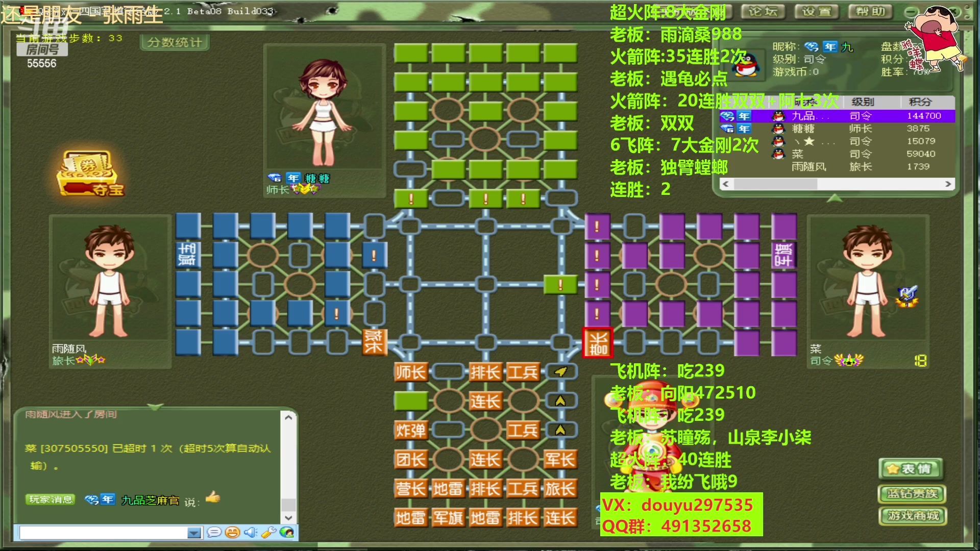Screen dimensions: 980x551
Task: Open the wrench tools icon
Action: [268, 533]
